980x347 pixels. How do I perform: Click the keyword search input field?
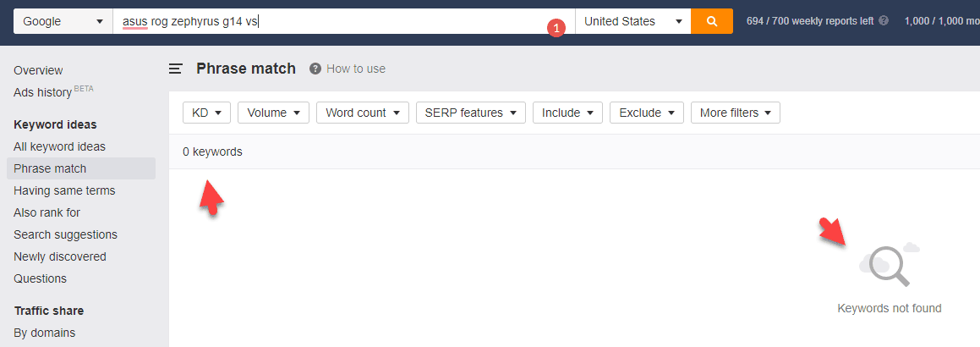344,21
